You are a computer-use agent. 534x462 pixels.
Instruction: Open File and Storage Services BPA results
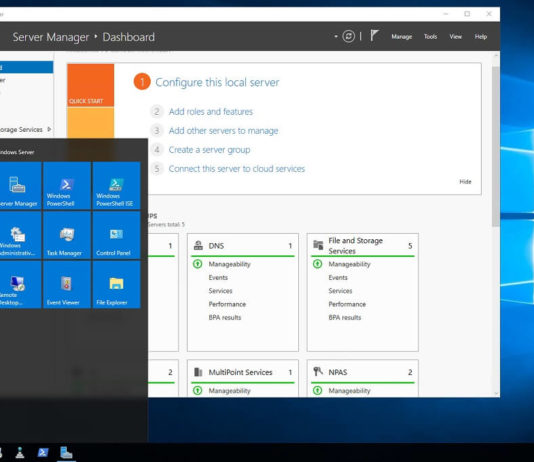[345, 317]
